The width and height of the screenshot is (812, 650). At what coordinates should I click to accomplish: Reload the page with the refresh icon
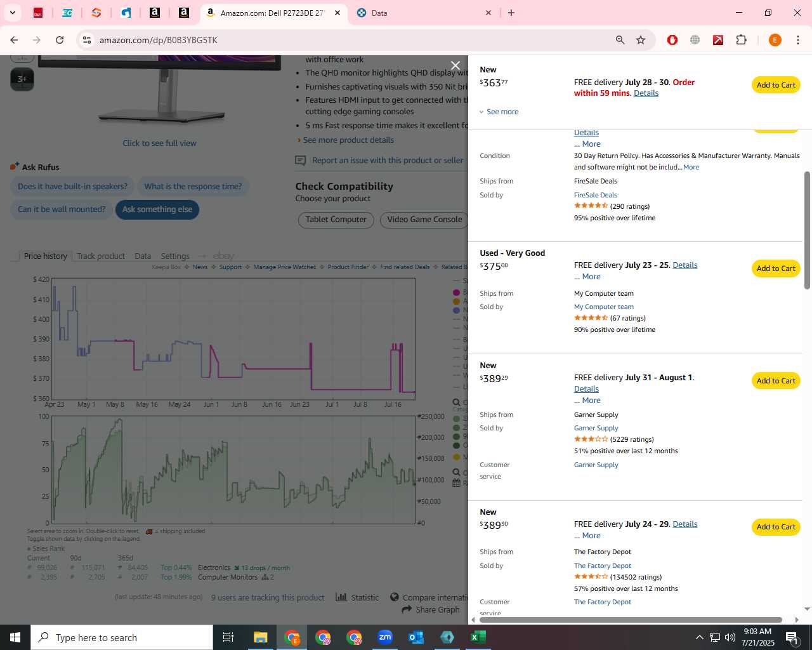60,40
